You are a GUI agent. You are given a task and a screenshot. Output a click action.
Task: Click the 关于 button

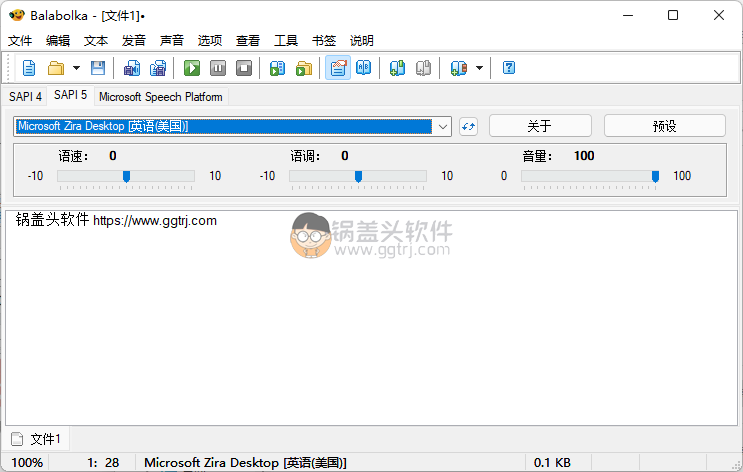pos(540,126)
